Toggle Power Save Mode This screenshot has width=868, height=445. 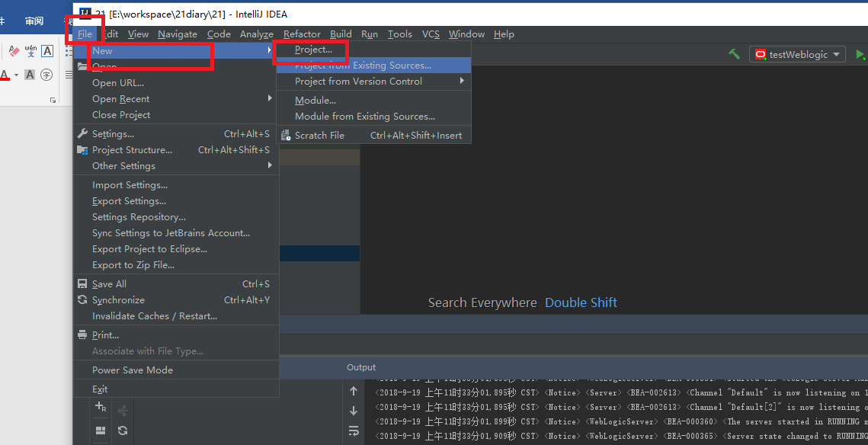pos(176,370)
